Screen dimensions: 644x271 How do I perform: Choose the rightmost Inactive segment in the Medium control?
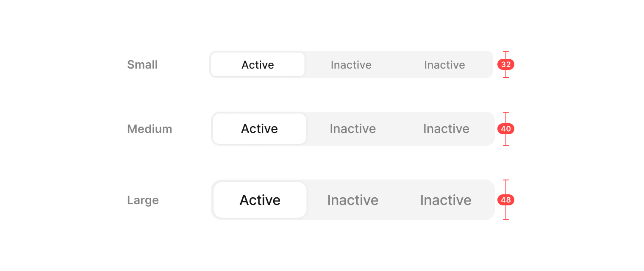[x=446, y=129]
